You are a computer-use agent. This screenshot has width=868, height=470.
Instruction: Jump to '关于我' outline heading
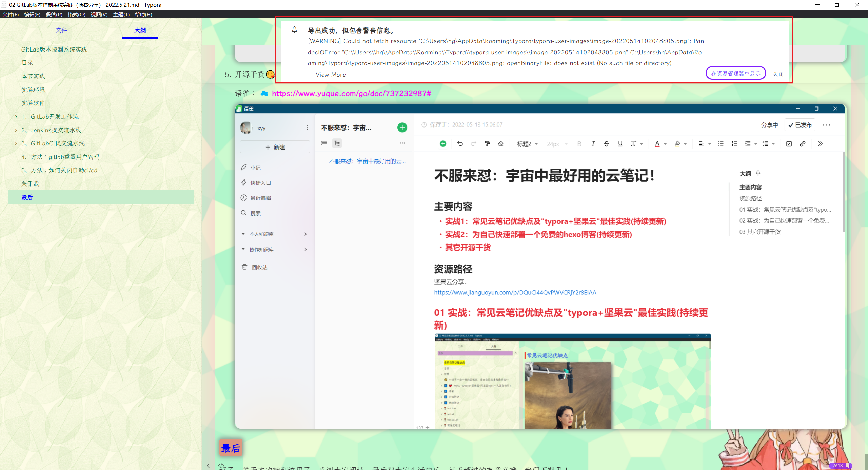[30, 184]
